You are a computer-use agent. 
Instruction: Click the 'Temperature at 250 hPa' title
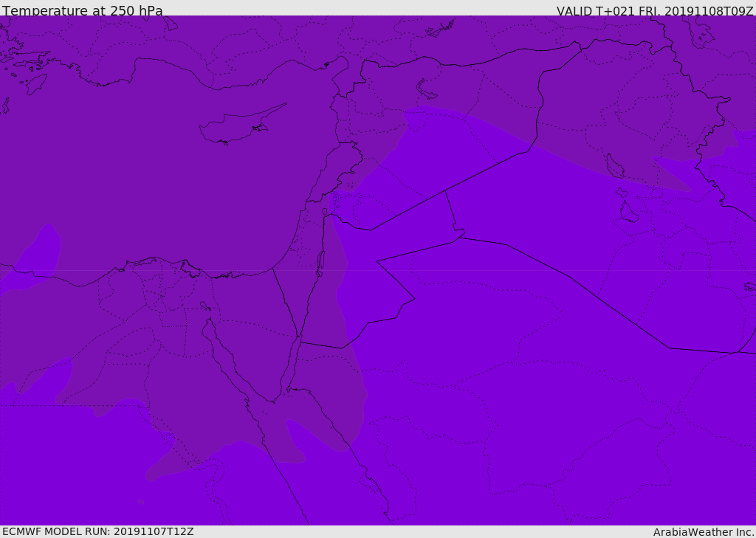point(83,10)
